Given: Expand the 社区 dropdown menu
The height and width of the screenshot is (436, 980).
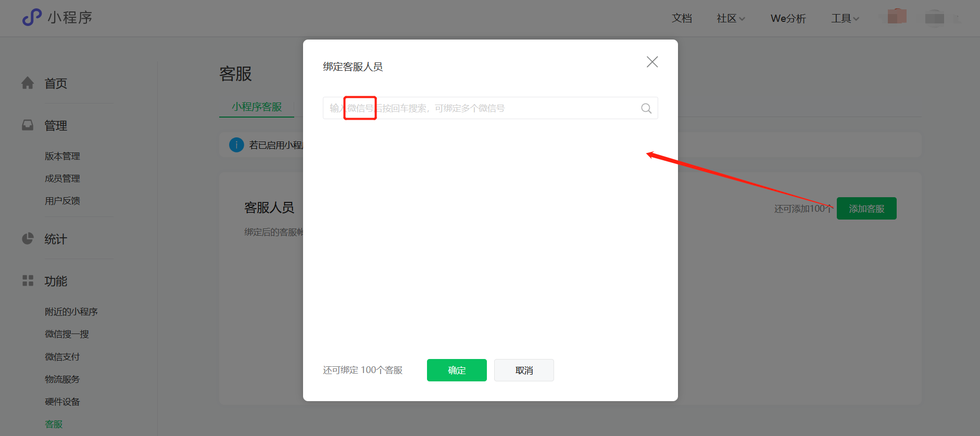Looking at the screenshot, I should tap(731, 19).
